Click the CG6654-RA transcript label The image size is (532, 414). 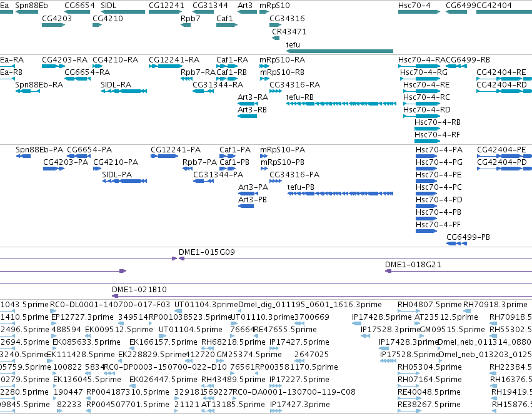[x=87, y=72]
